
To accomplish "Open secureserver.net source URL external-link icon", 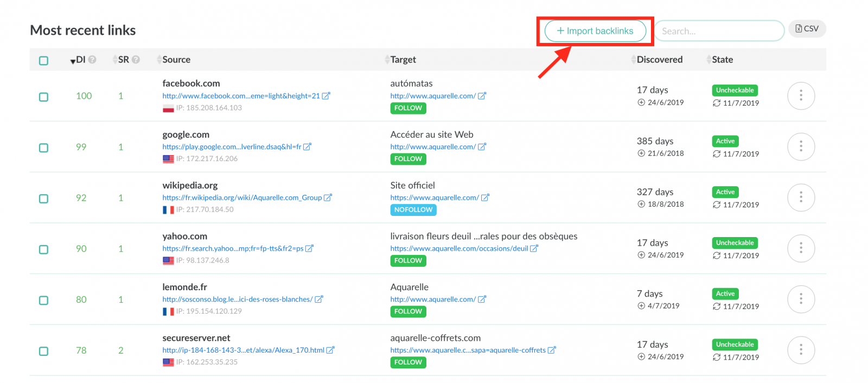I will click(x=330, y=350).
